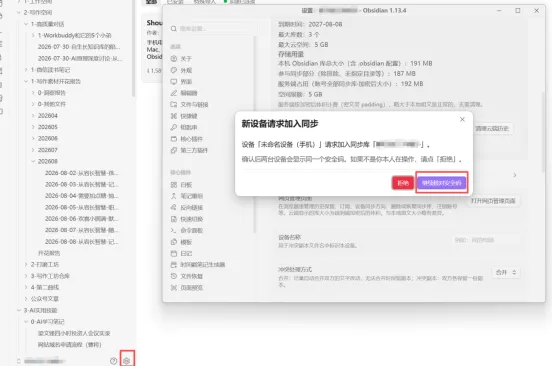The width and height of the screenshot is (553, 367).
Task: Close the new device sync request dialog
Action: pos(462,120)
